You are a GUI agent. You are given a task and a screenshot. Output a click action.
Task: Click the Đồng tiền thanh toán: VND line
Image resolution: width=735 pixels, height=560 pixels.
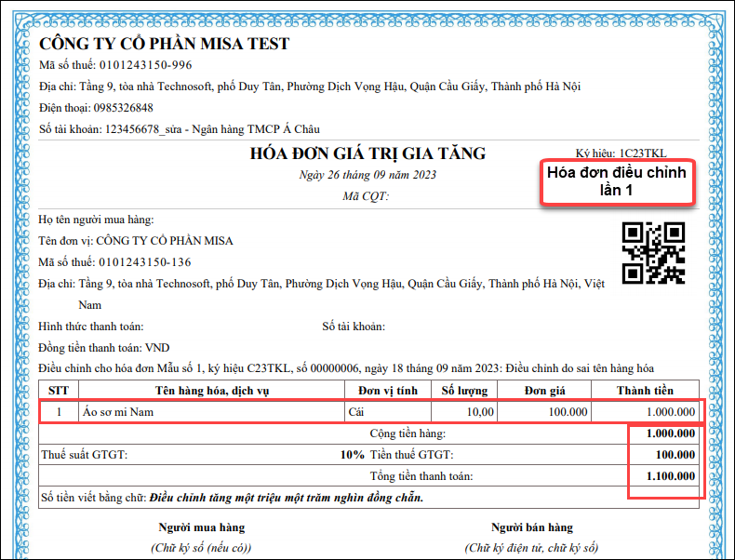point(104,348)
